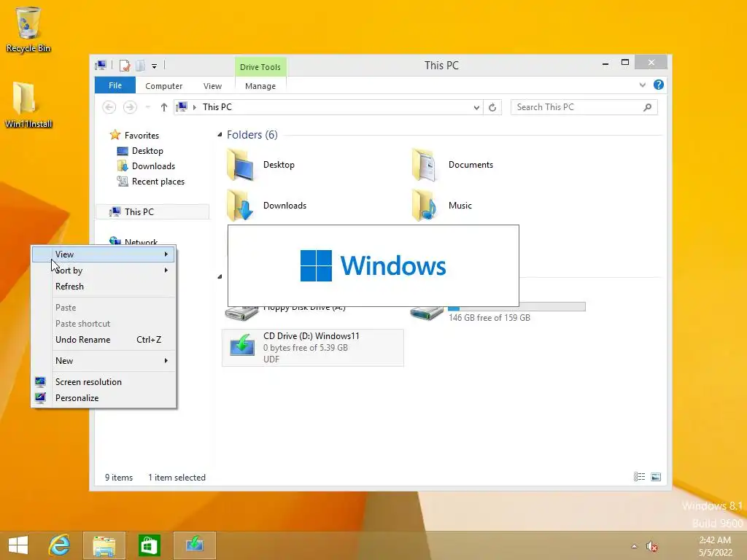The height and width of the screenshot is (560, 747).
Task: Open the Windows Store taskbar icon
Action: tap(149, 545)
